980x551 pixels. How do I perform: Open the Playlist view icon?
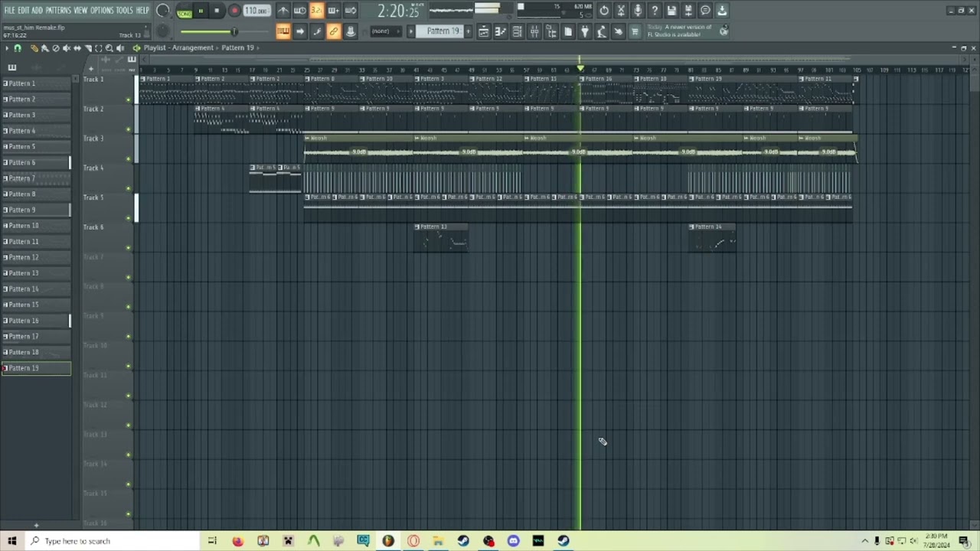484,31
